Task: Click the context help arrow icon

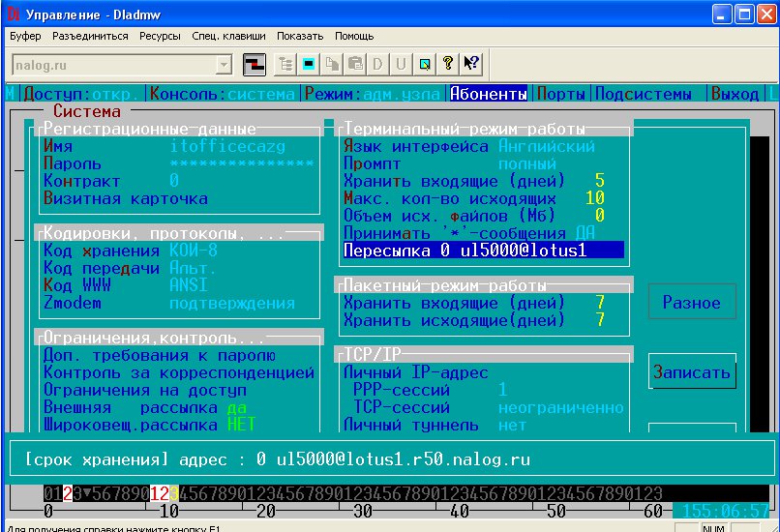Action: pyautogui.click(x=471, y=64)
